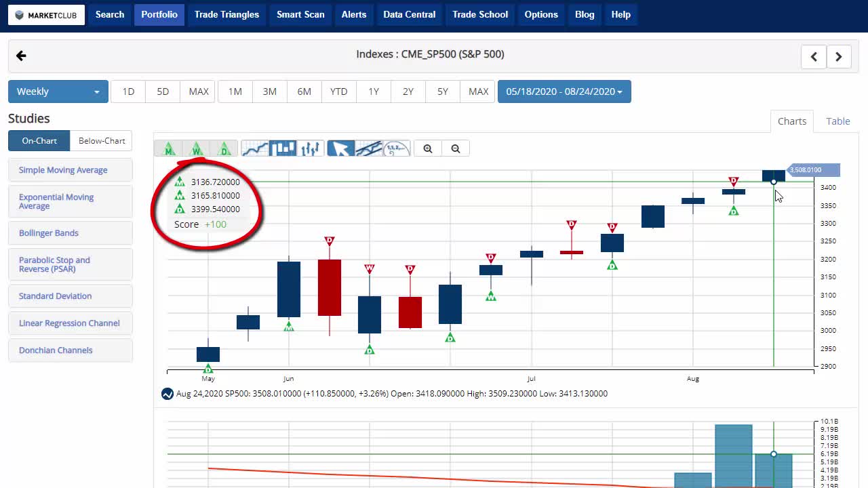This screenshot has width=868, height=488.
Task: Switch to line chart style
Action: coord(254,148)
